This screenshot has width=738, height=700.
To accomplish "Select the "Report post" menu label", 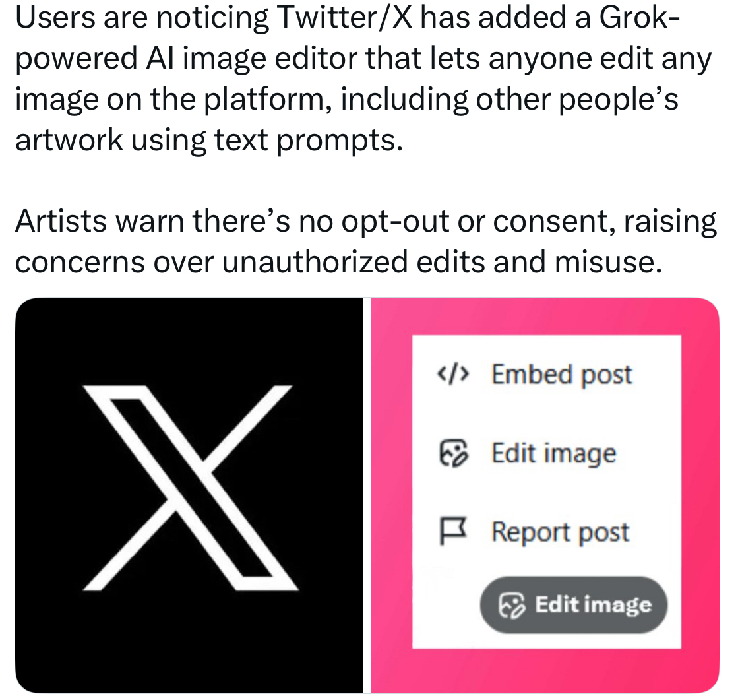I will click(561, 532).
